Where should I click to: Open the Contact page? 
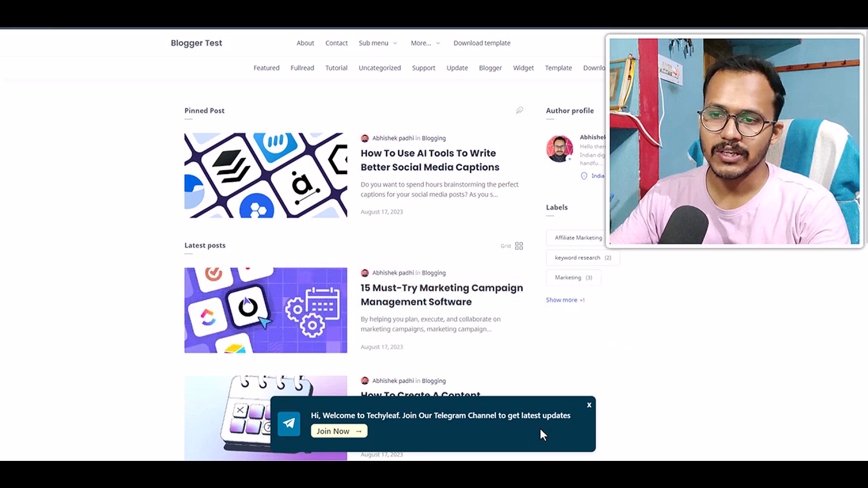336,43
